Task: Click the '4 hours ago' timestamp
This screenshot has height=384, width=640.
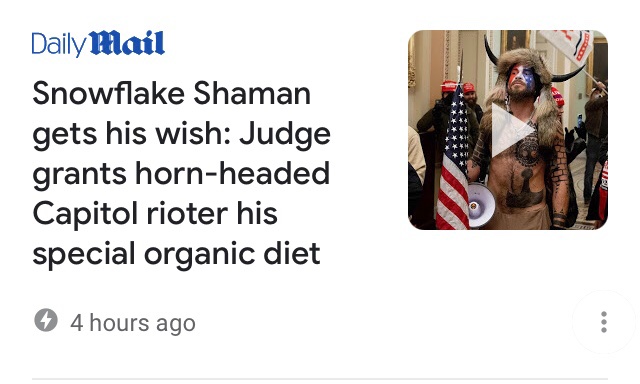Action: pos(133,323)
